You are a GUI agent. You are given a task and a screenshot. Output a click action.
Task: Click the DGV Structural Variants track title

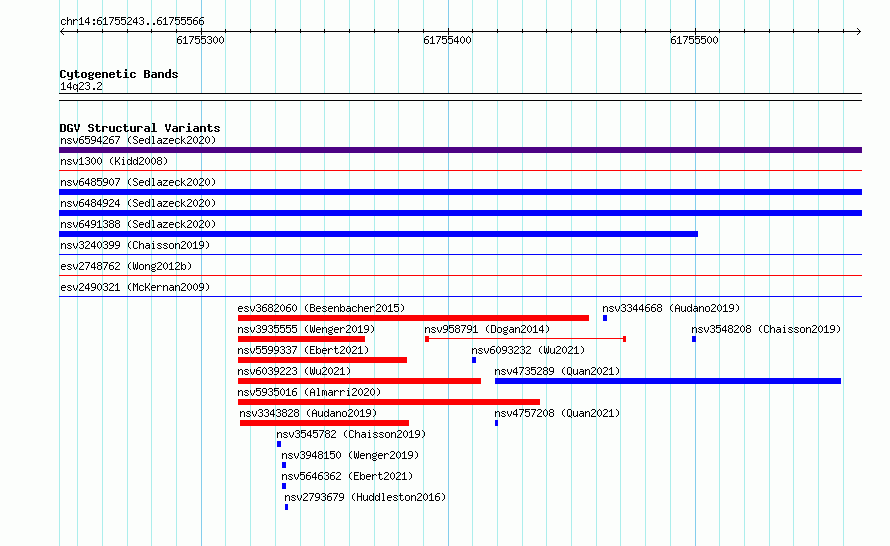(140, 128)
